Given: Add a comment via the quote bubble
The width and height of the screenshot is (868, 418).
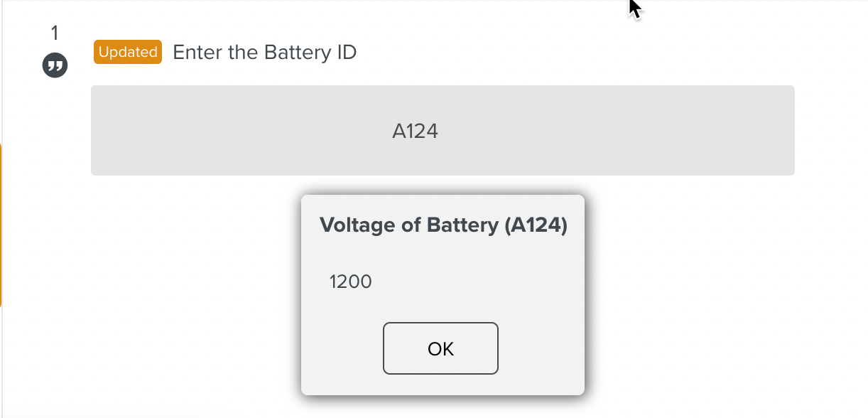Looking at the screenshot, I should click(x=55, y=67).
